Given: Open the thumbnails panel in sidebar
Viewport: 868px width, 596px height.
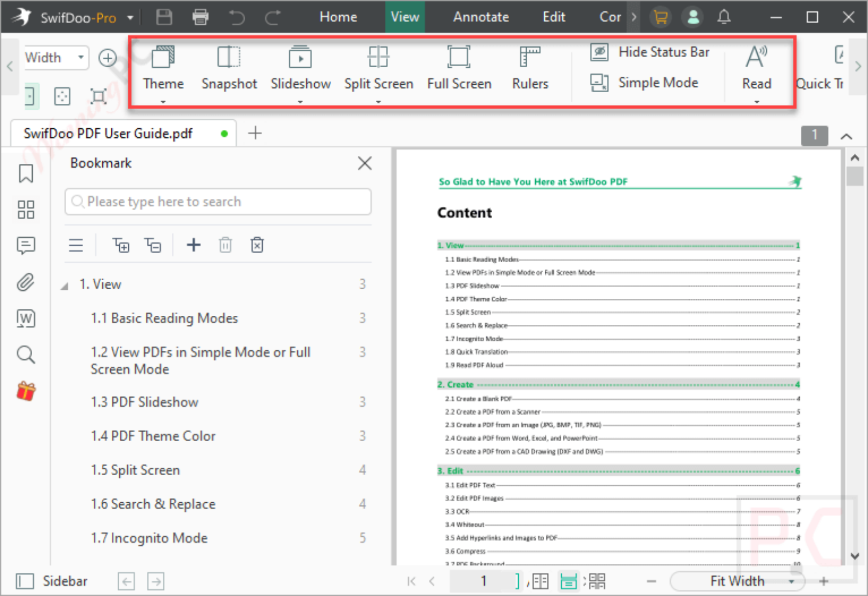Looking at the screenshot, I should pos(26,210).
